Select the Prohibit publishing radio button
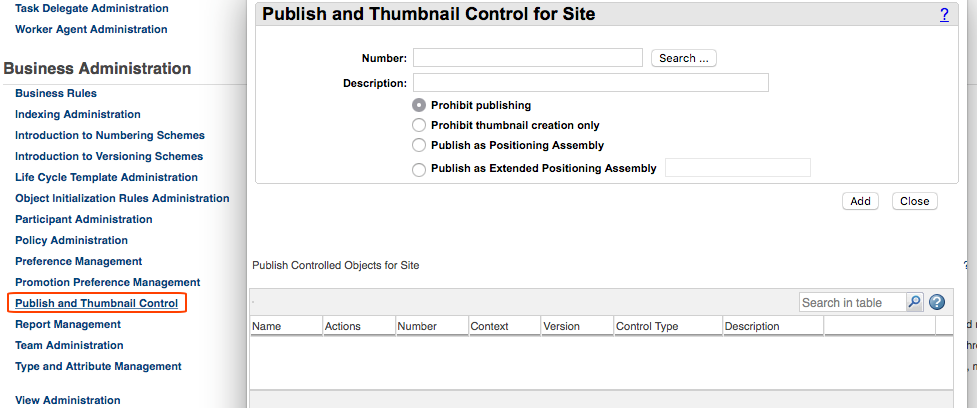 [419, 105]
